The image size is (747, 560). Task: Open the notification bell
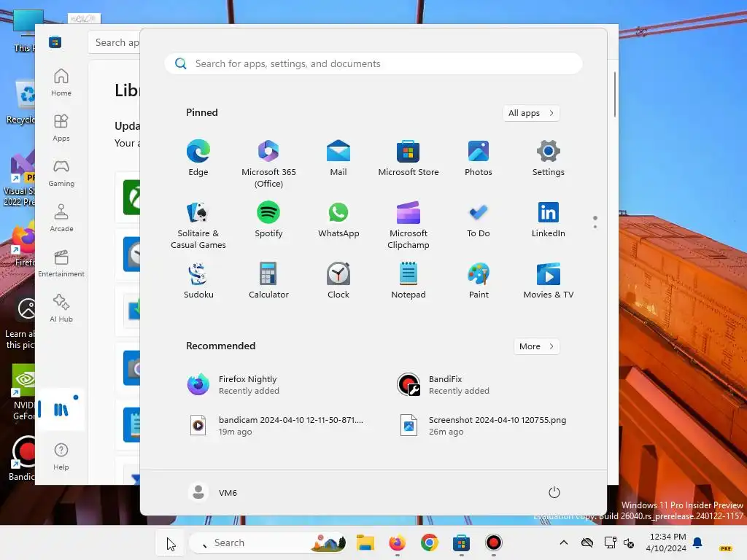[x=697, y=542]
